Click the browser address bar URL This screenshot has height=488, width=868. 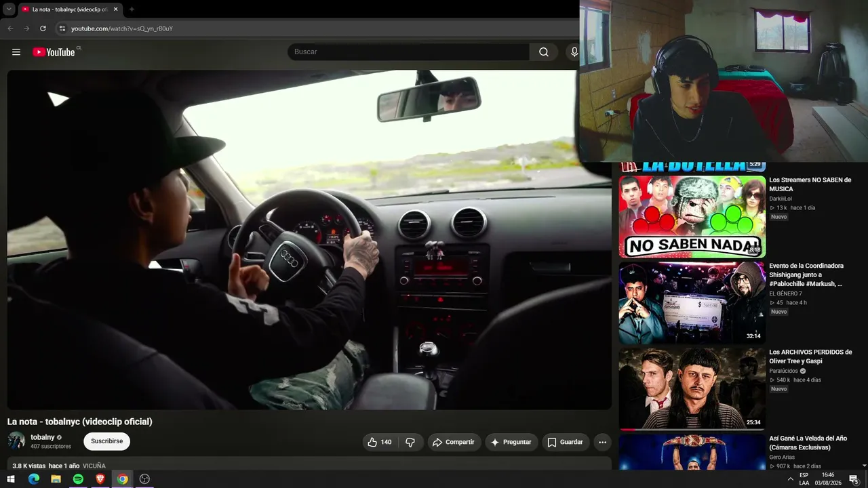[122, 28]
